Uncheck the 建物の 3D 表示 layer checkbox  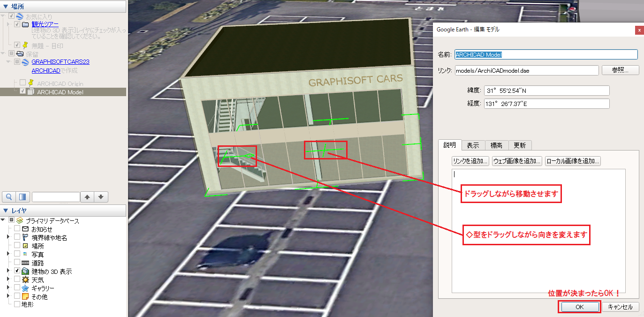pos(17,272)
